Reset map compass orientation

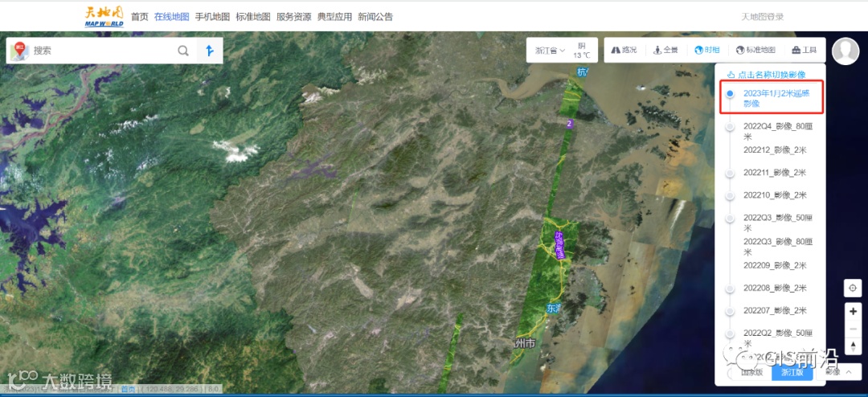pyautogui.click(x=853, y=346)
